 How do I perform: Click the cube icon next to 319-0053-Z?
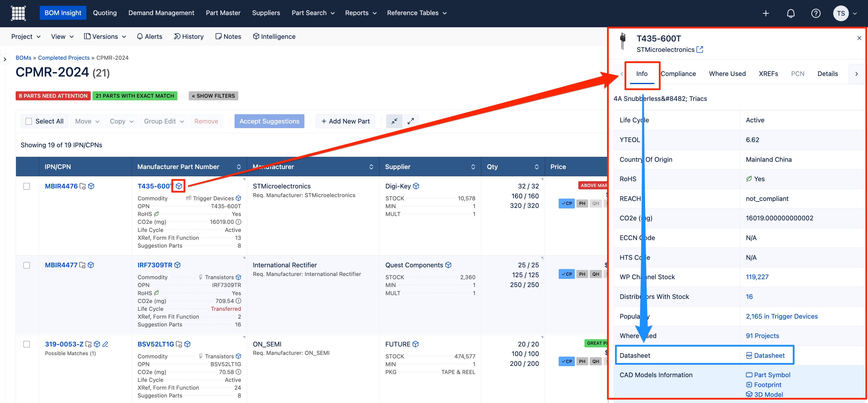coord(97,344)
